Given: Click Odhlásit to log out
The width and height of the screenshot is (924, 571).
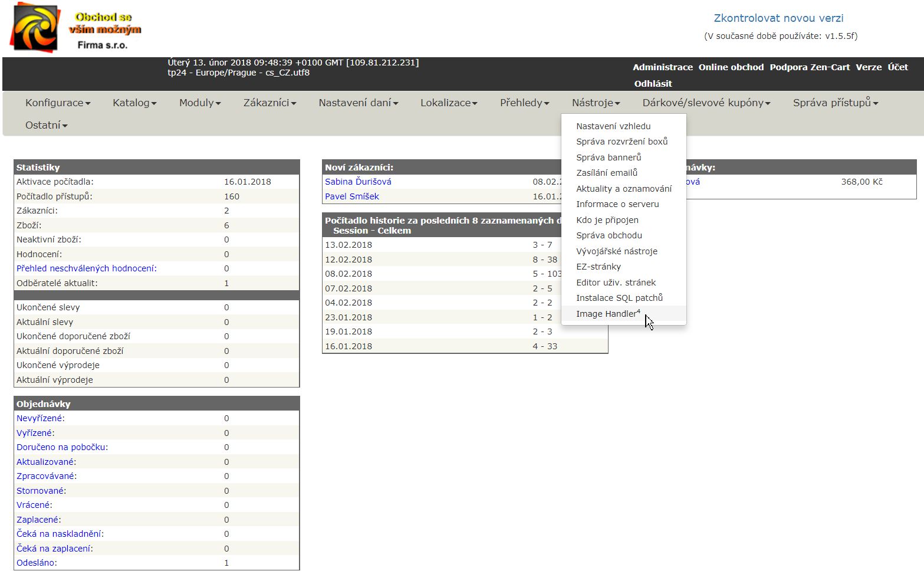Looking at the screenshot, I should tap(653, 84).
